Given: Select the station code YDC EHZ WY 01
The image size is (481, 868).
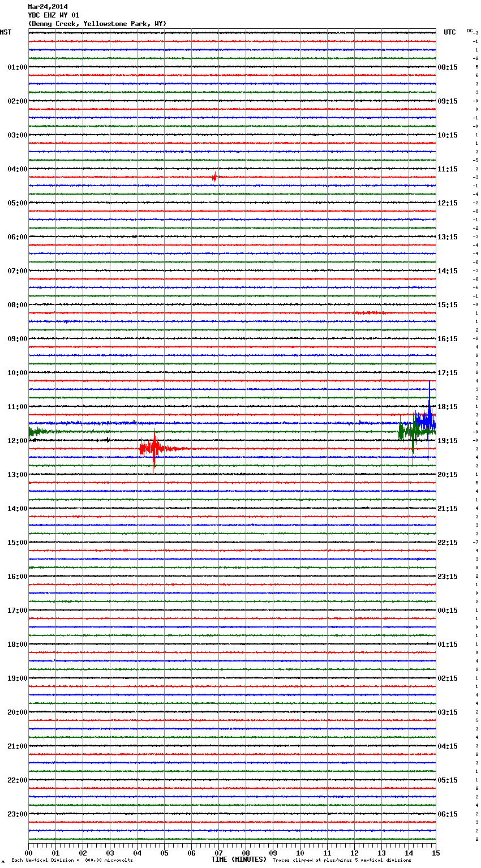Looking at the screenshot, I should 53,15.
